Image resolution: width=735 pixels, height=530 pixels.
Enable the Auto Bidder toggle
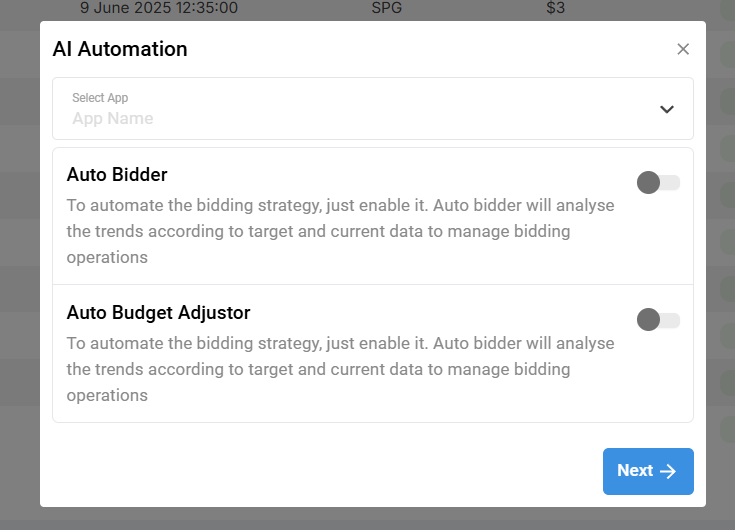pos(658,182)
